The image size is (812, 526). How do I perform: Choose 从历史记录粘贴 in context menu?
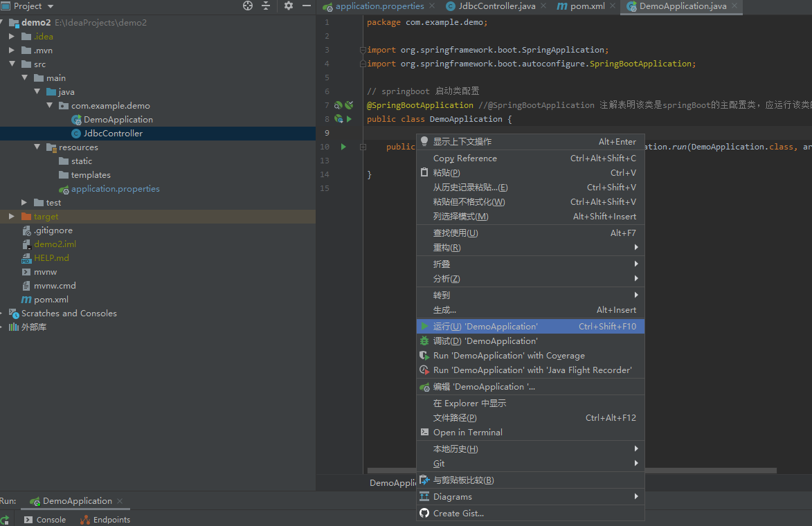click(x=530, y=188)
